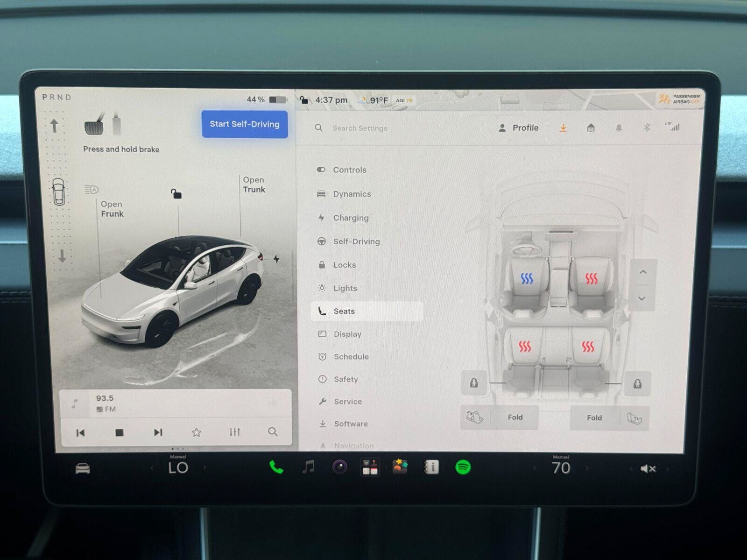Toggle left rear child lock
This screenshot has width=747, height=560.
click(474, 383)
